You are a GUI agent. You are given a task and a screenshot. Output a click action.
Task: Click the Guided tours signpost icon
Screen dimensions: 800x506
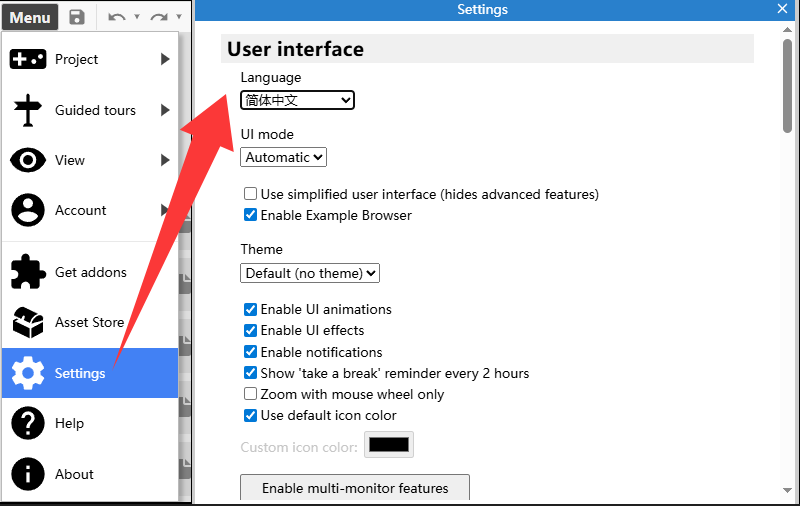tap(28, 110)
